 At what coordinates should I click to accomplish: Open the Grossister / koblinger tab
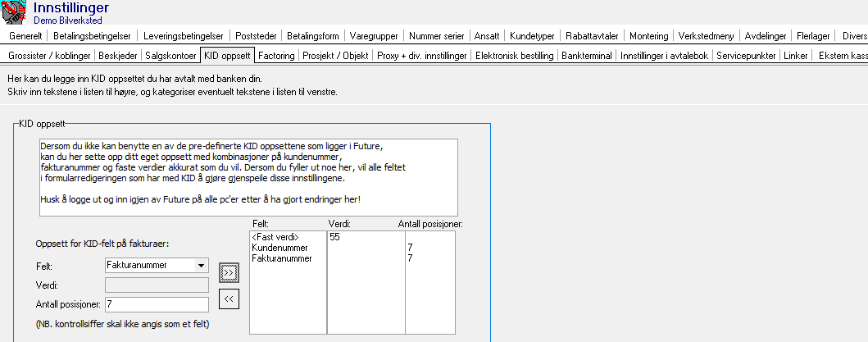[50, 56]
